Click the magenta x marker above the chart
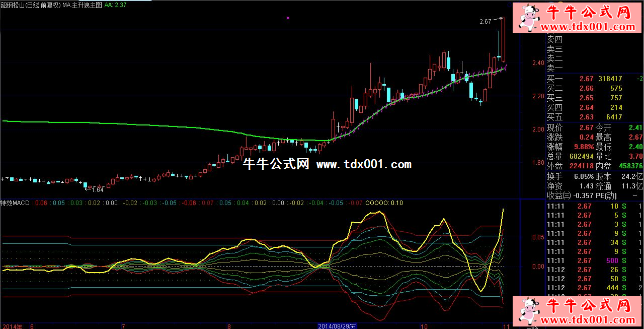Screen dimensions: 644x329 [288, 18]
